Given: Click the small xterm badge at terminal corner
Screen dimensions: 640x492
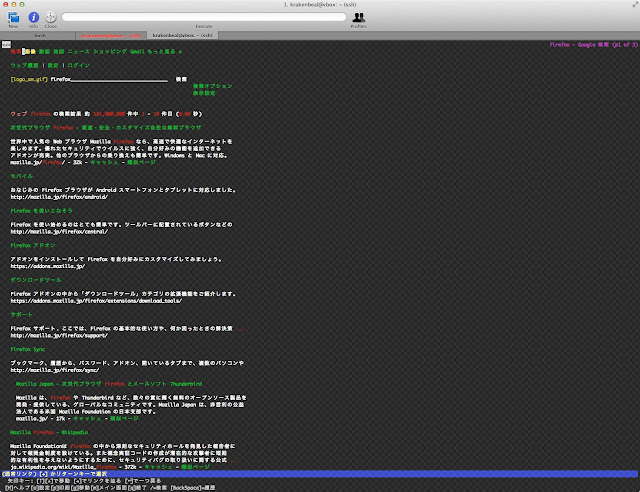Looking at the screenshot, I should click(7, 45).
